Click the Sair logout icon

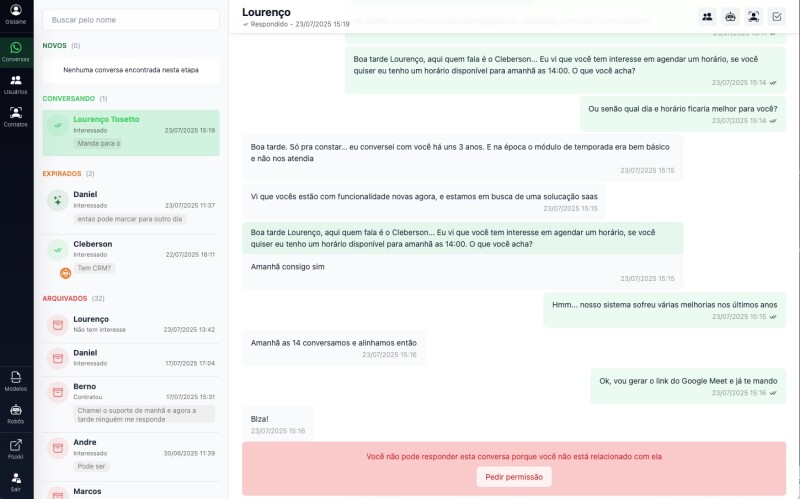point(16,482)
